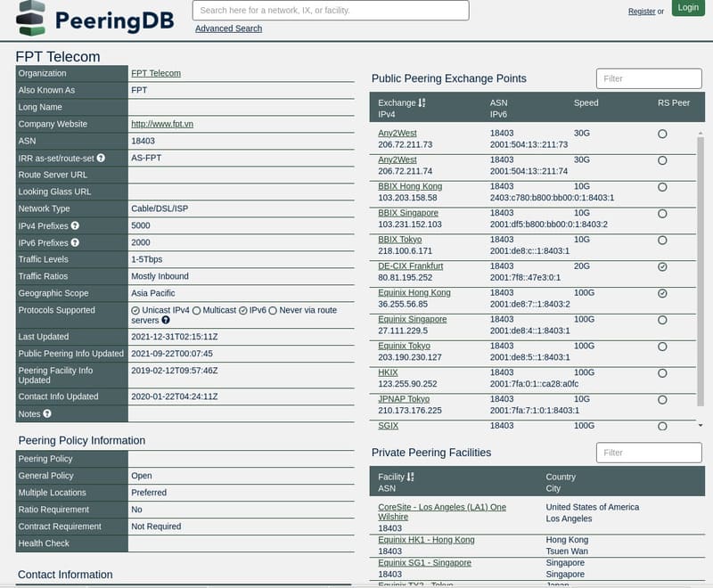The width and height of the screenshot is (713, 588).
Task: Open Advanced Search
Action: tap(229, 29)
